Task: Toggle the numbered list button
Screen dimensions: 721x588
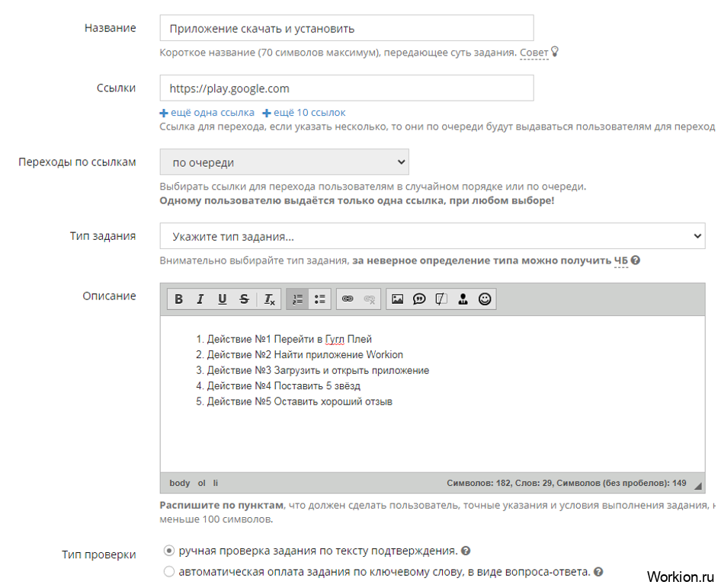Action: (x=297, y=299)
